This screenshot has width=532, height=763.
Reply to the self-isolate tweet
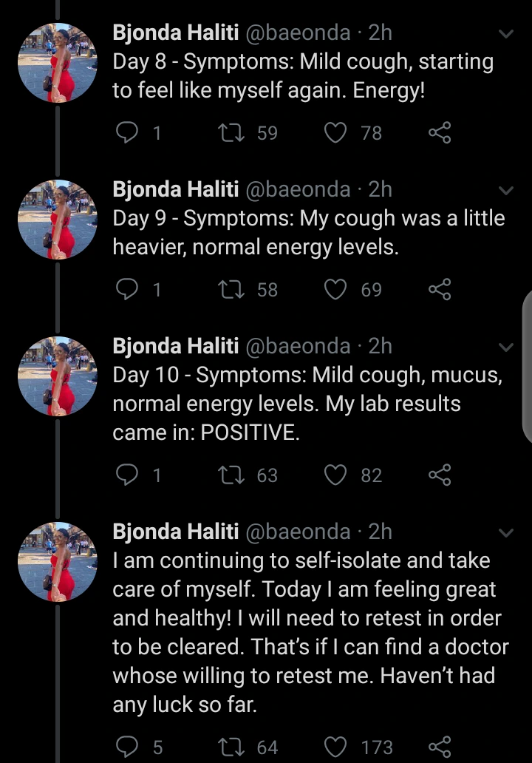coord(127,747)
